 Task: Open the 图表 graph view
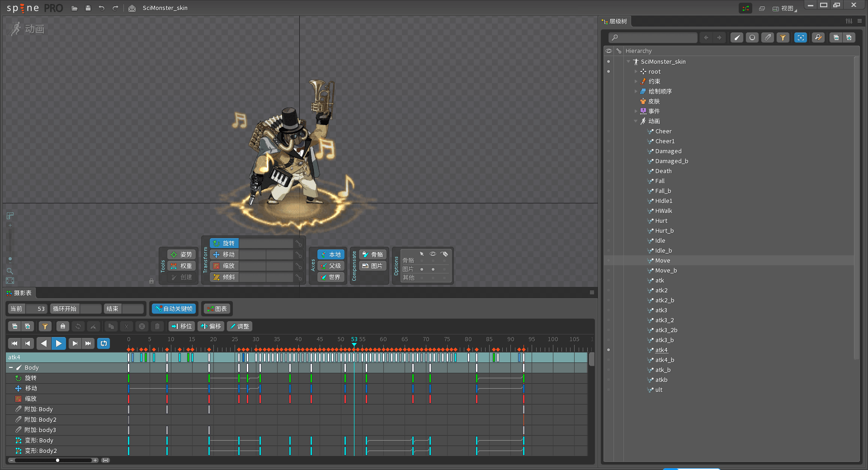tap(217, 309)
